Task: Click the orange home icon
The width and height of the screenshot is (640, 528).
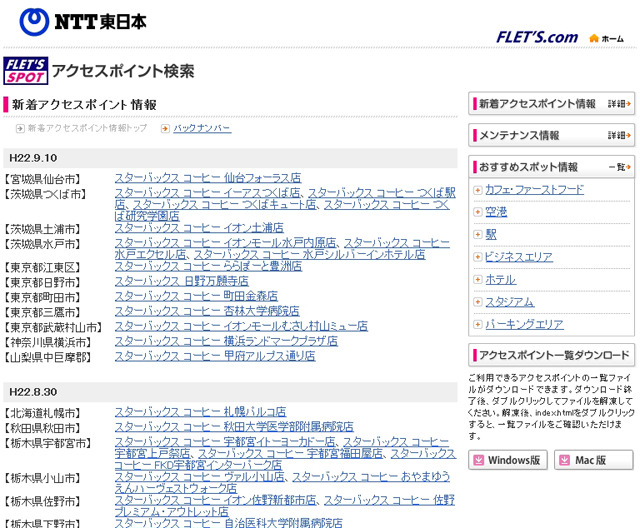Action: pos(594,38)
